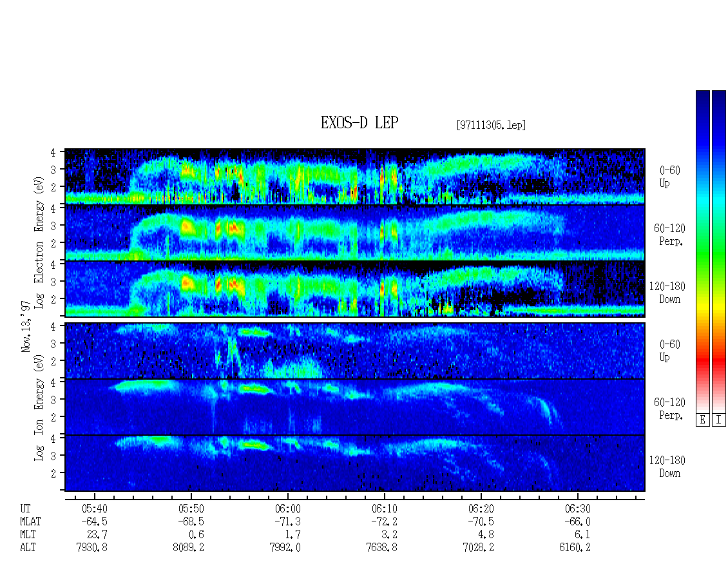The image size is (728, 564).
Task: Click the MLT value 0.6
Action: coord(196,535)
